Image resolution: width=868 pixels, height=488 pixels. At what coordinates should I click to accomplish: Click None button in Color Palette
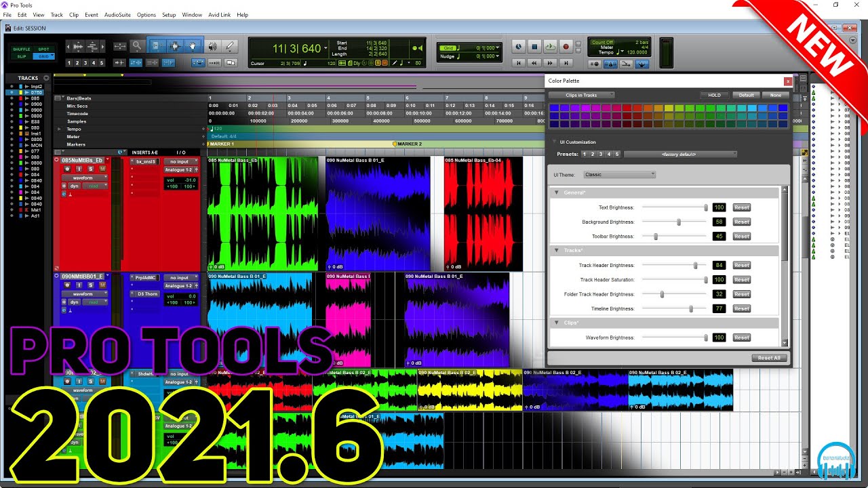point(776,95)
